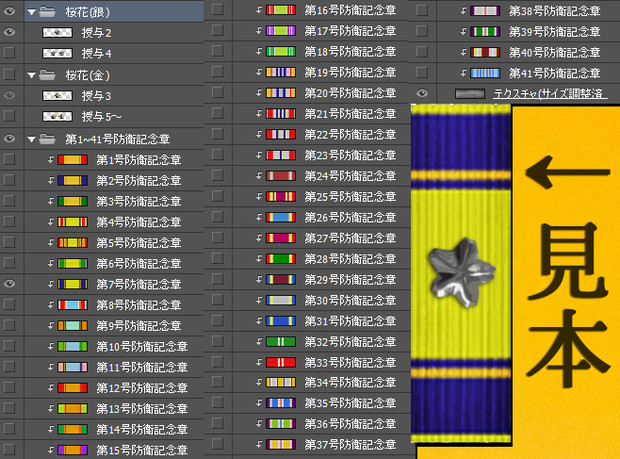Click the 第19号防衛記念章 ribbon thumbnail

[x=281, y=72]
